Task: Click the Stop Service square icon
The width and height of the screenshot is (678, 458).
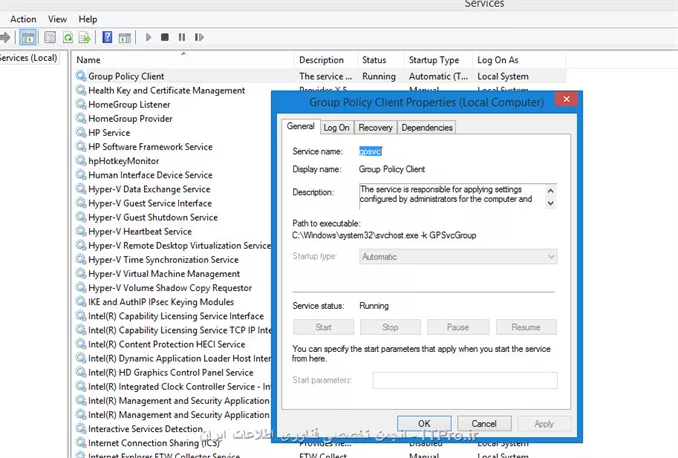Action: coord(165,38)
